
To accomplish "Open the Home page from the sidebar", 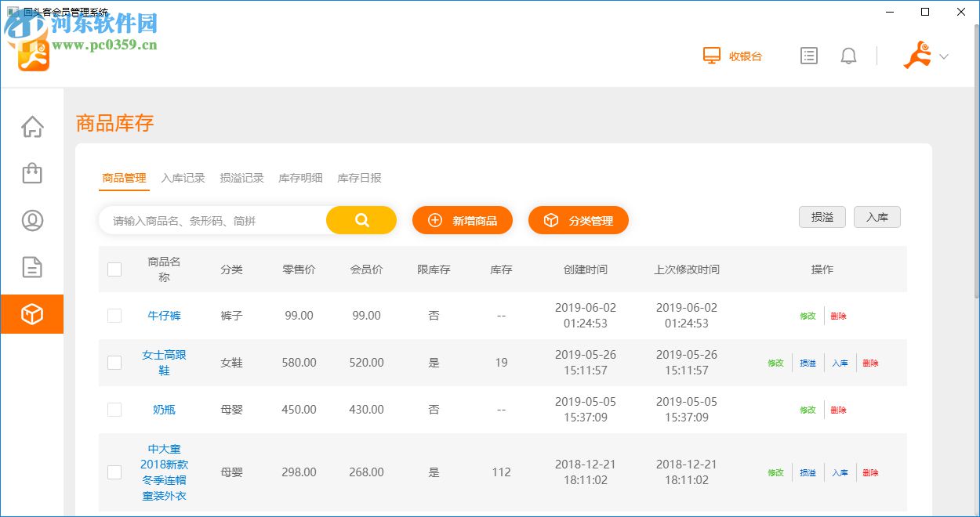I will pos(32,126).
